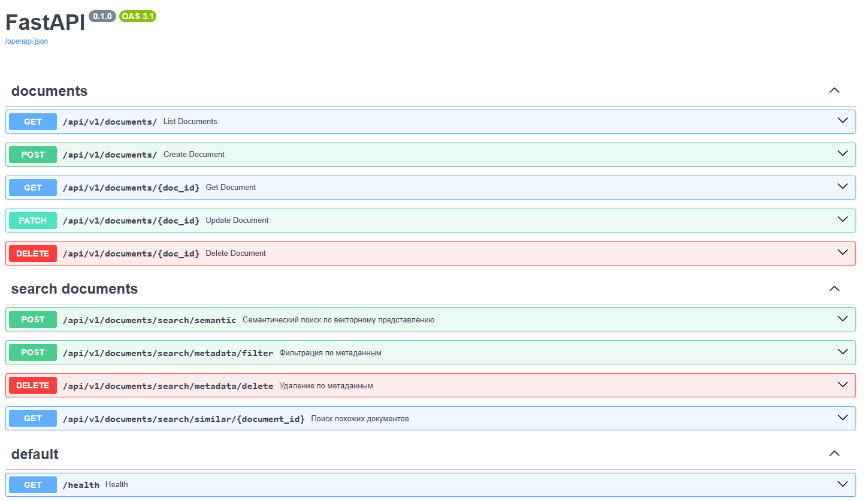Click POST badge for semantic search endpoint
Image resolution: width=868 pixels, height=501 pixels.
[x=33, y=319]
